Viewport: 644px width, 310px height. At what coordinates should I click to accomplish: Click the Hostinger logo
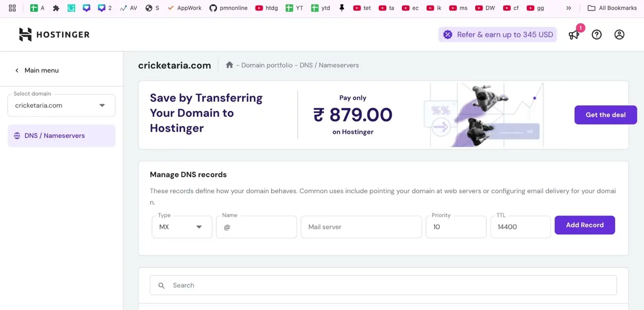tap(54, 34)
